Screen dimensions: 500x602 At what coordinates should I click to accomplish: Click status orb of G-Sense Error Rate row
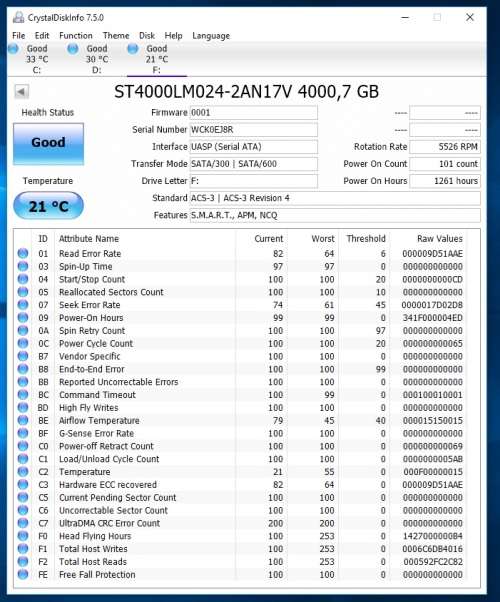[x=23, y=433]
